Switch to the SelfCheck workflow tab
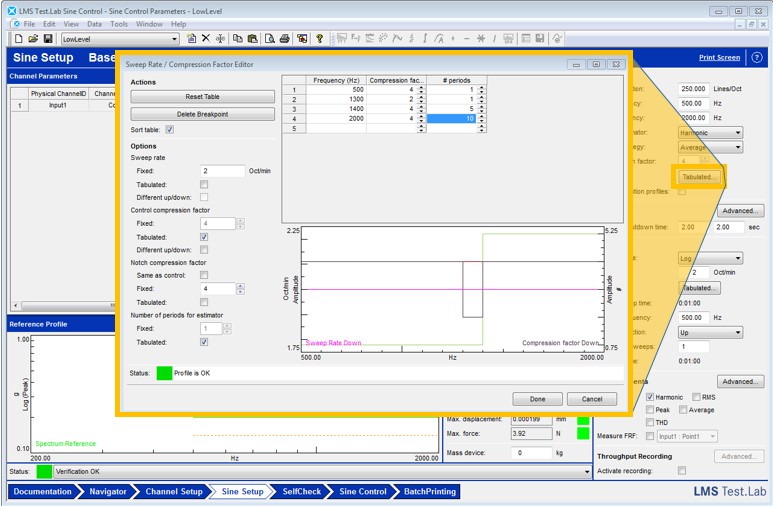This screenshot has height=506, width=773. coord(302,491)
